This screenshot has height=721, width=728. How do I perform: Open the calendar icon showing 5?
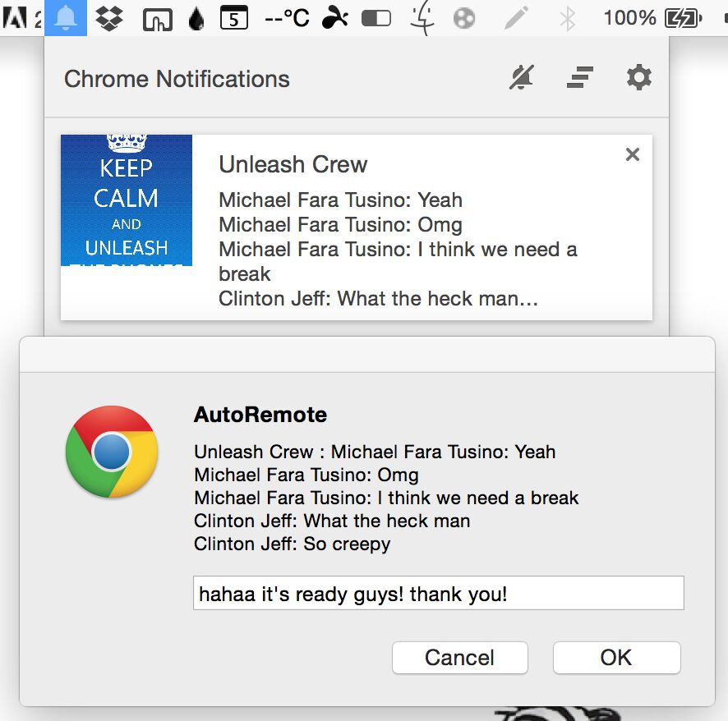(233, 18)
